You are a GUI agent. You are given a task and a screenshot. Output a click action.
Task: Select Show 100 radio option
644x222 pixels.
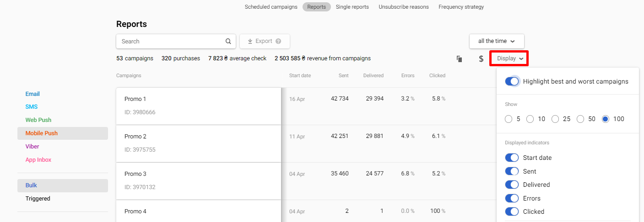click(606, 119)
